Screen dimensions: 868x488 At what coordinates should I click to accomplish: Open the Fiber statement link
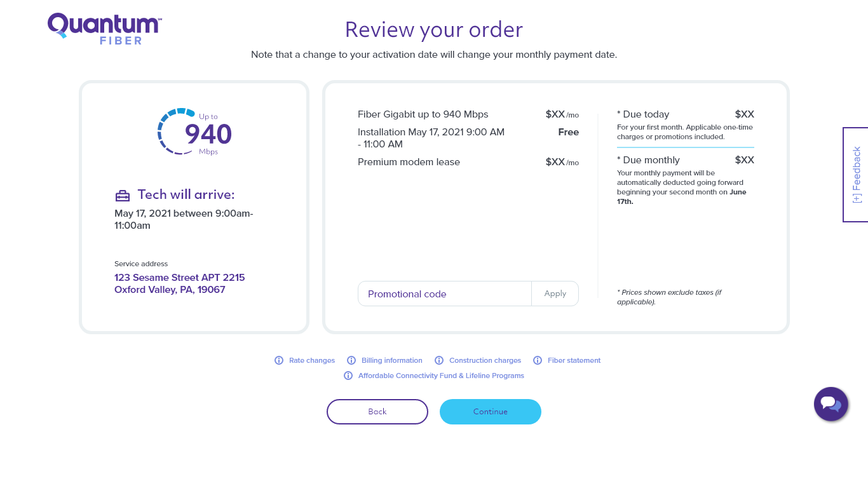(x=574, y=360)
